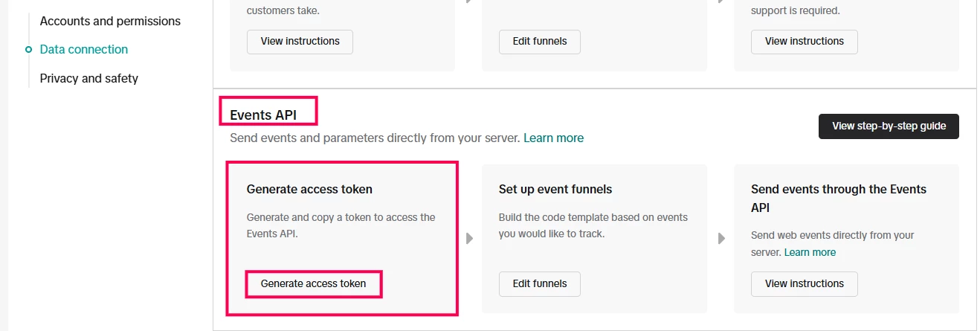
Task: Open the View step-by-step guide button
Action: pos(889,126)
